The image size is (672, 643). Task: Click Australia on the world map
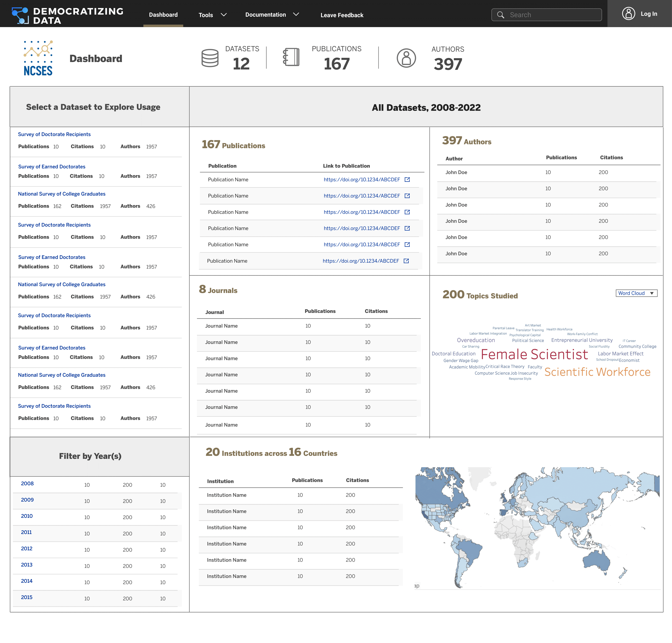tap(596, 560)
